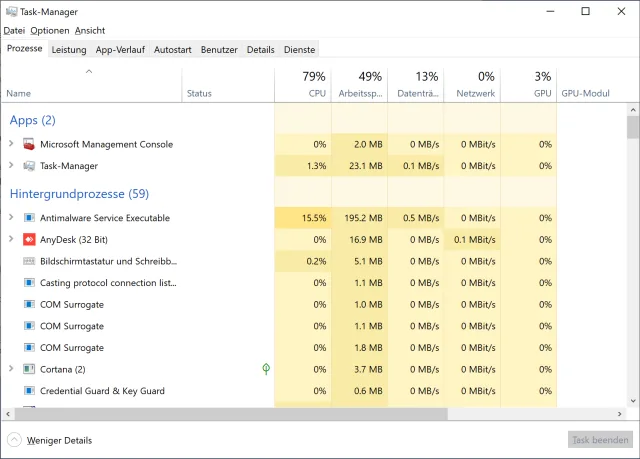This screenshot has width=640, height=459.
Task: Sort processes by CPU column header
Action: [317, 93]
